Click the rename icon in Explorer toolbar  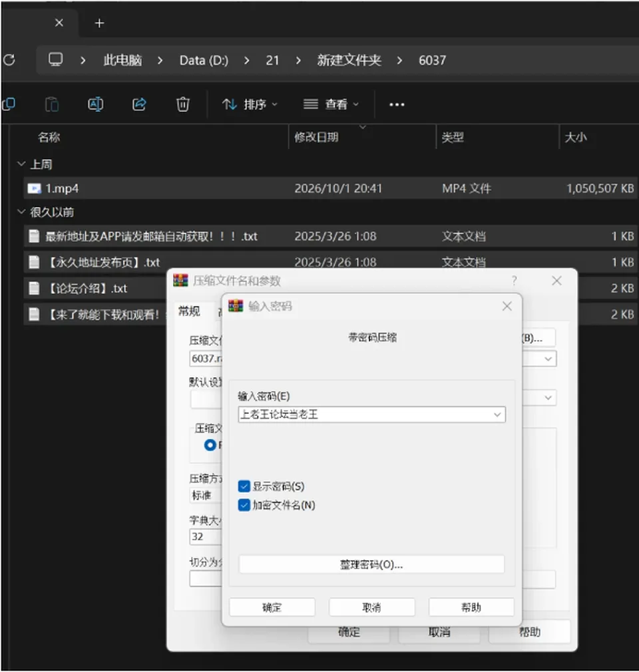[x=96, y=104]
